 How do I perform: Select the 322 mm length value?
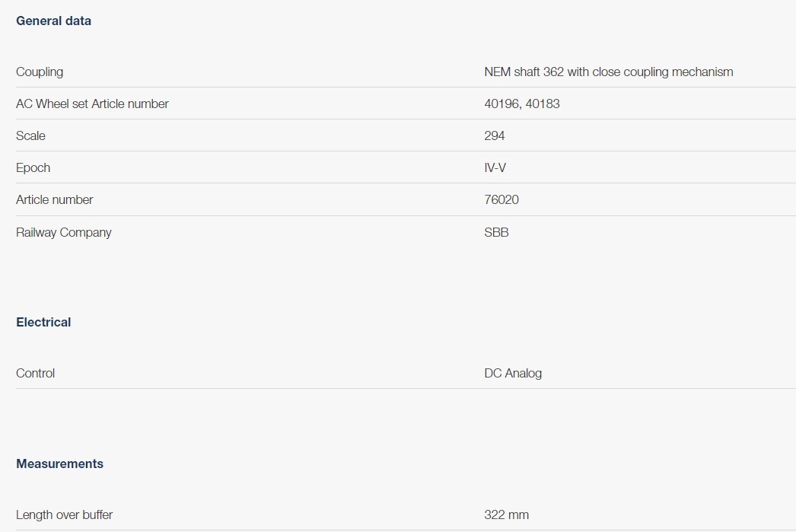coord(506,515)
